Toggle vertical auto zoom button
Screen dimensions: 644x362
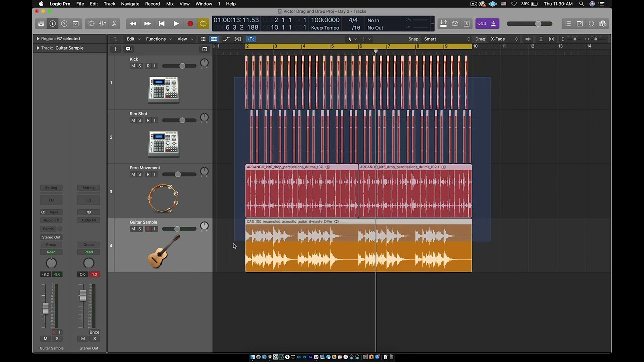[541, 39]
